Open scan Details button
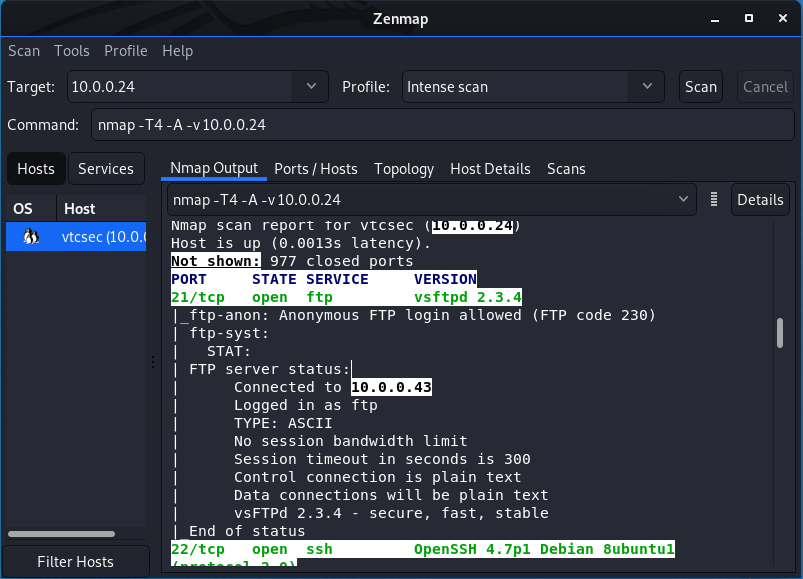Image resolution: width=803 pixels, height=579 pixels. (760, 199)
